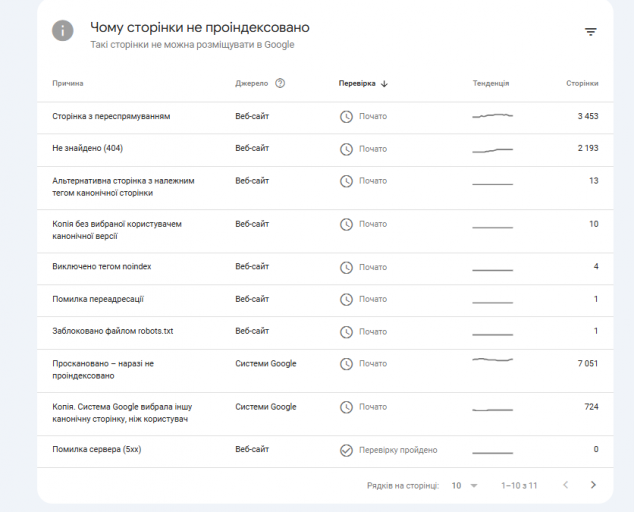This screenshot has width=634, height=512.
Task: Sort by Сторінки column header
Action: [582, 83]
